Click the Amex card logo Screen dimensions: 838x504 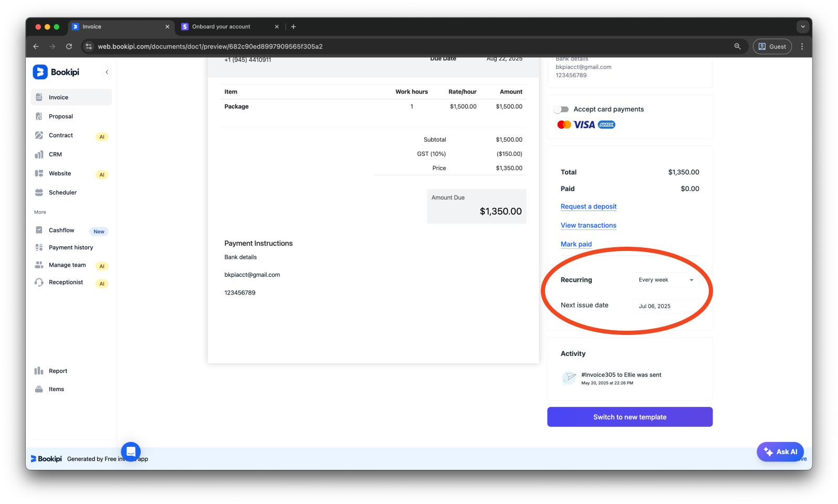[606, 124]
